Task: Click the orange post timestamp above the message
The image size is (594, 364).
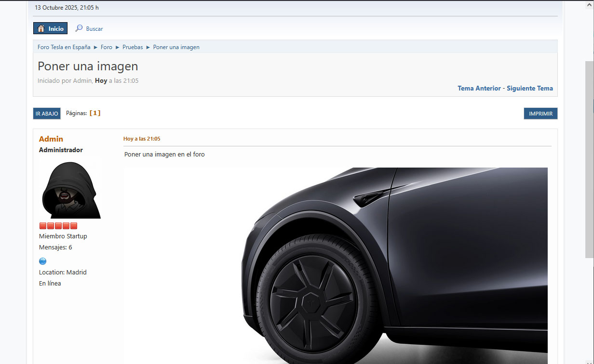Action: (142, 139)
